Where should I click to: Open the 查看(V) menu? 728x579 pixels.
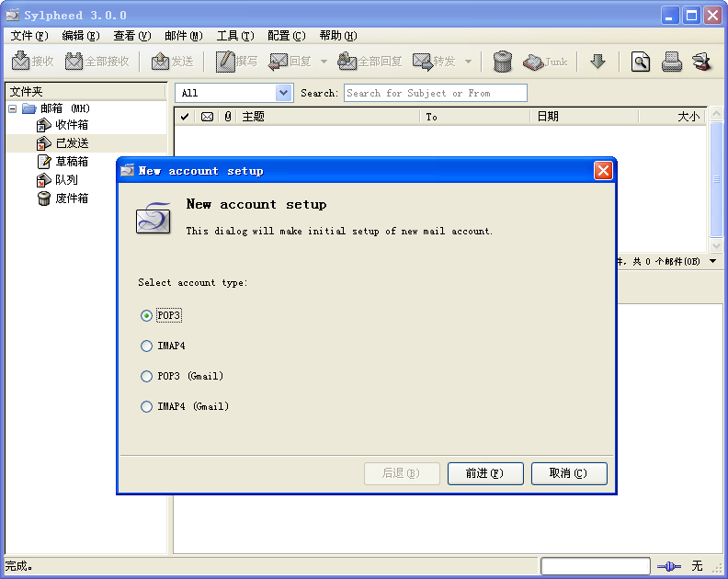point(132,36)
